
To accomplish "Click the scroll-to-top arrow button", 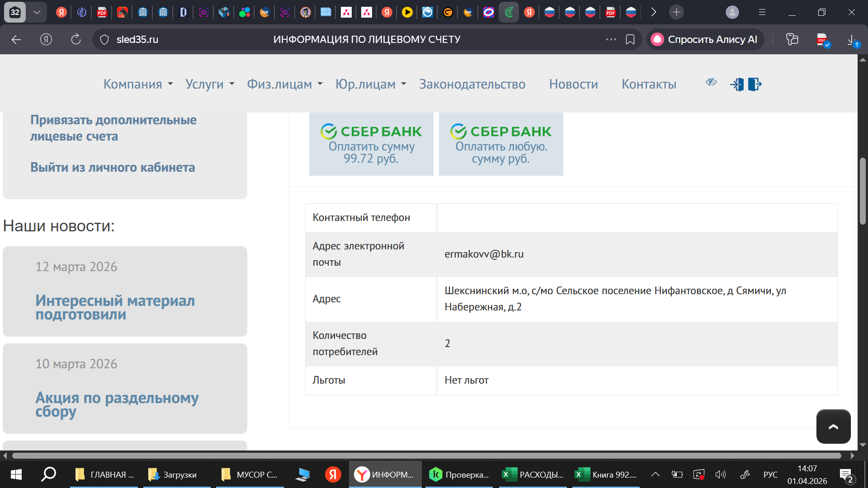I will click(x=833, y=427).
